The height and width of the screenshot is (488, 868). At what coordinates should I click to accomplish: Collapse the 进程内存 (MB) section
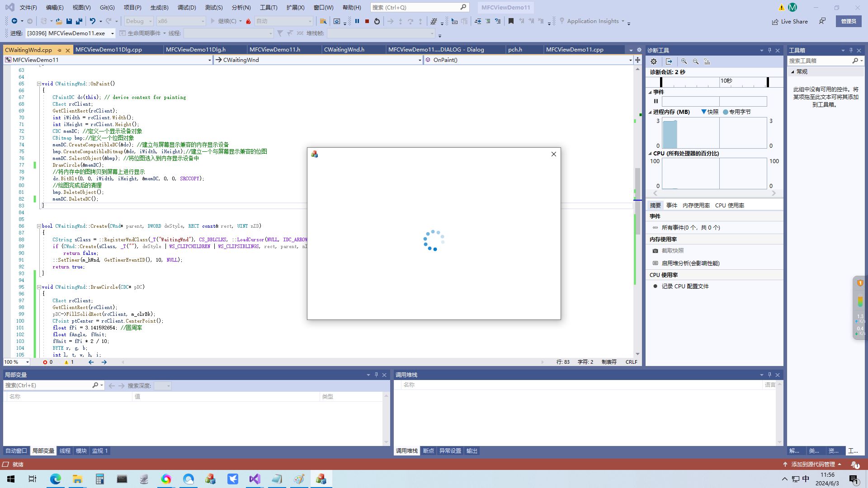point(650,112)
